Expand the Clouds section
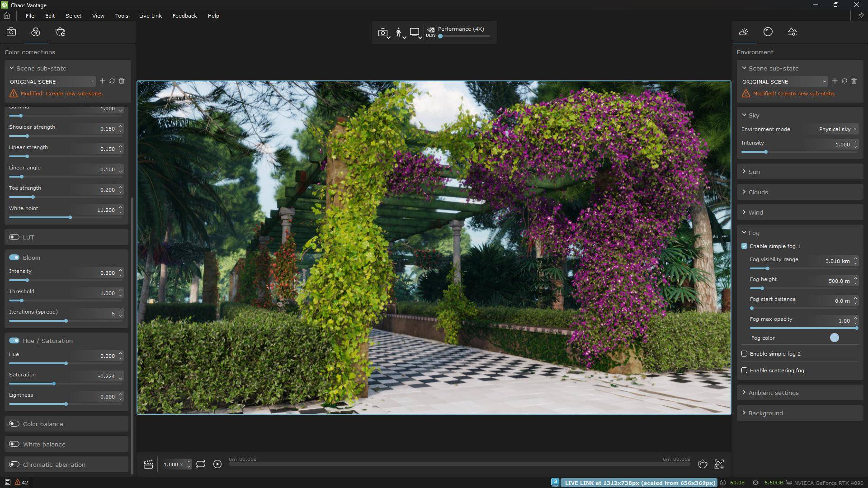Screen dimensions: 868x488 coord(758,192)
